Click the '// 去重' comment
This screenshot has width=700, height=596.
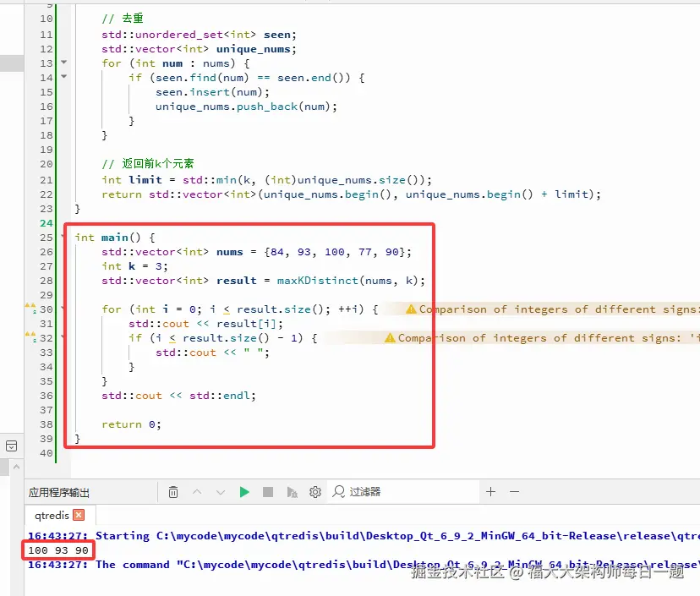(x=123, y=19)
